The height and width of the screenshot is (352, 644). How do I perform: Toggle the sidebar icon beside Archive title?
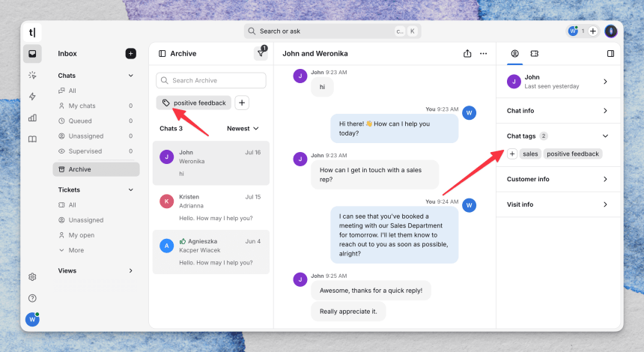(162, 54)
